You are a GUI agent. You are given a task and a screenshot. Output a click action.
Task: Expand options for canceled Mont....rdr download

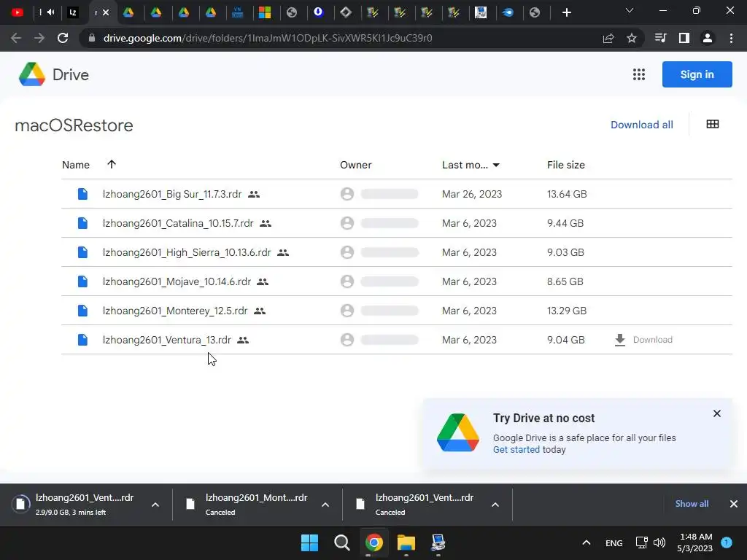325,505
